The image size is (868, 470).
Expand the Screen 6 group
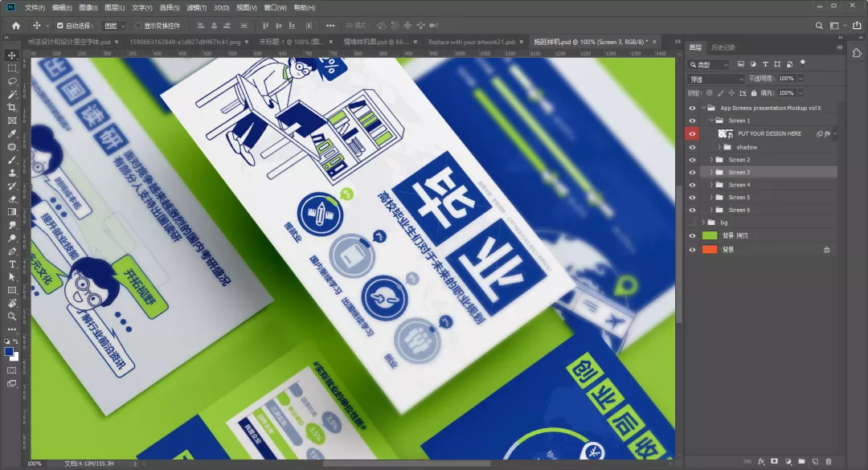711,210
